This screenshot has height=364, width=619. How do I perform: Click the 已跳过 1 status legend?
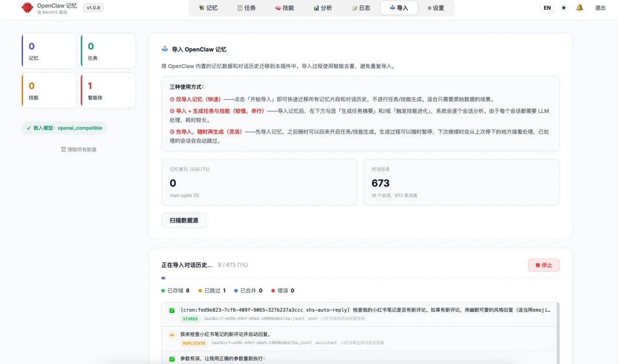pyautogui.click(x=212, y=291)
